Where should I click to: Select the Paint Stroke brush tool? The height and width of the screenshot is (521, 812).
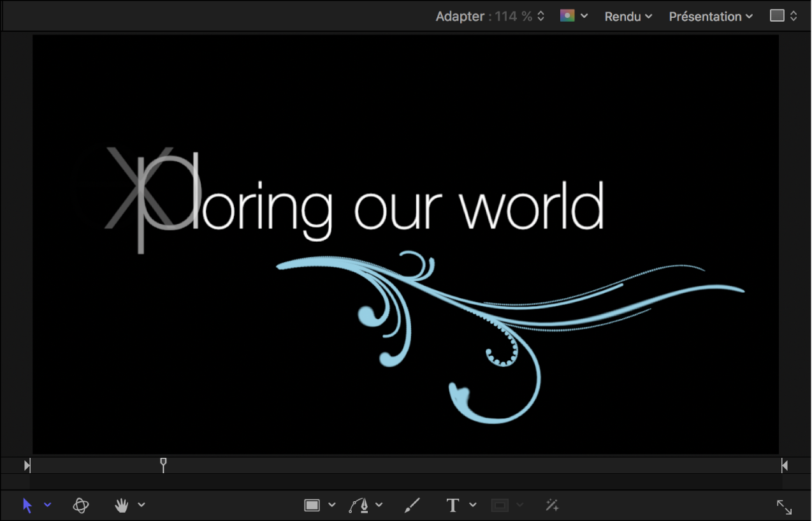click(x=412, y=506)
